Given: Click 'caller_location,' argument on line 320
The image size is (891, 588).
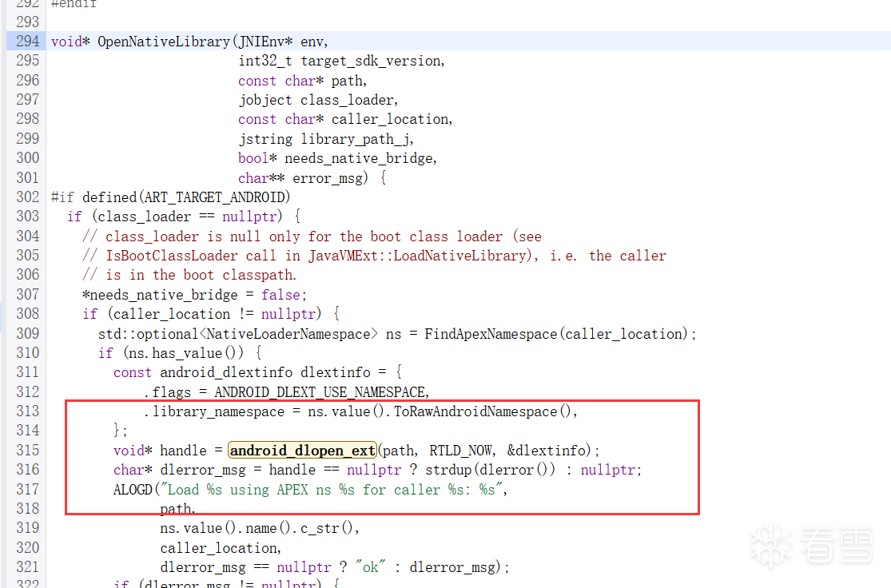Looking at the screenshot, I should (x=221, y=548).
